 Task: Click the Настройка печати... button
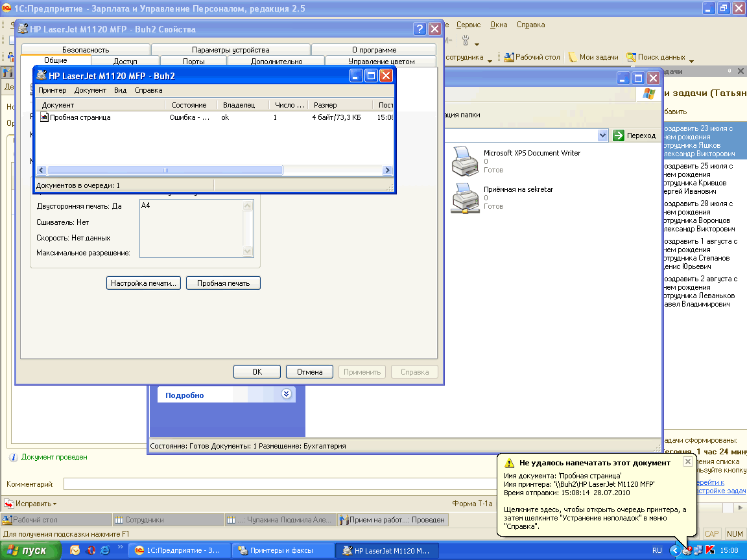(143, 283)
